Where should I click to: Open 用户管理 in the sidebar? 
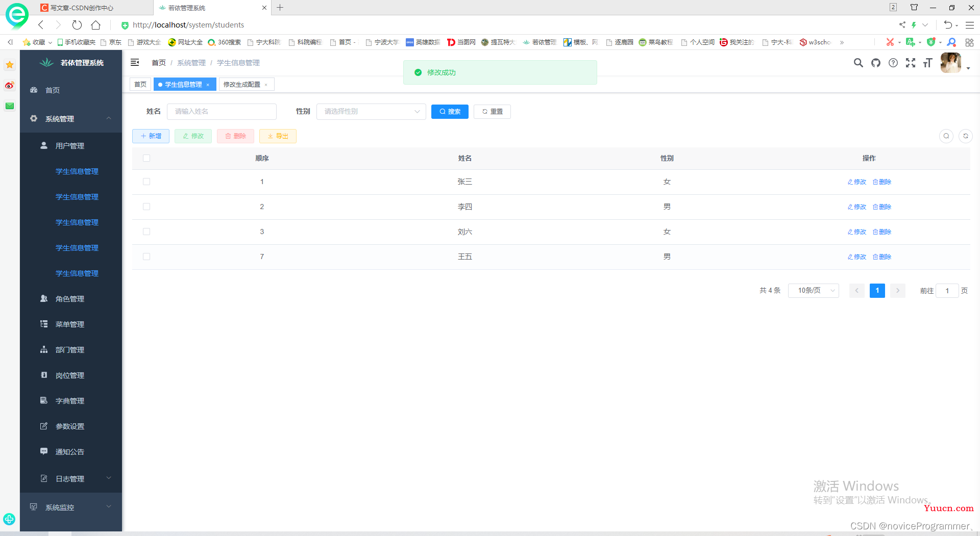click(71, 146)
